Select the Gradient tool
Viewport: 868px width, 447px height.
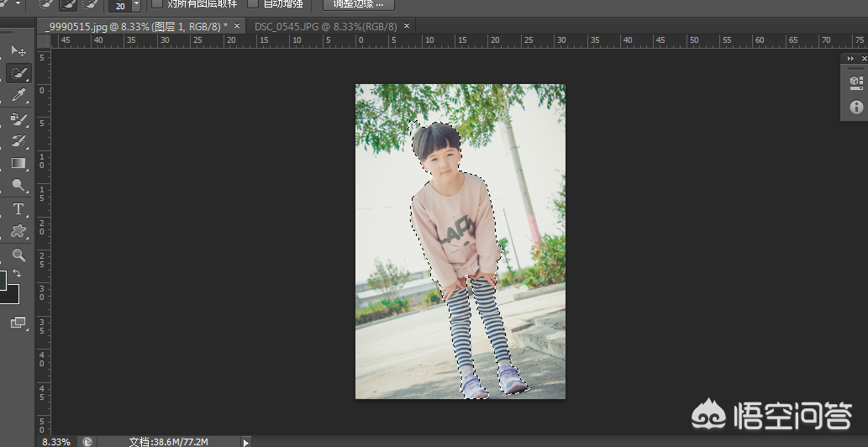(x=18, y=163)
